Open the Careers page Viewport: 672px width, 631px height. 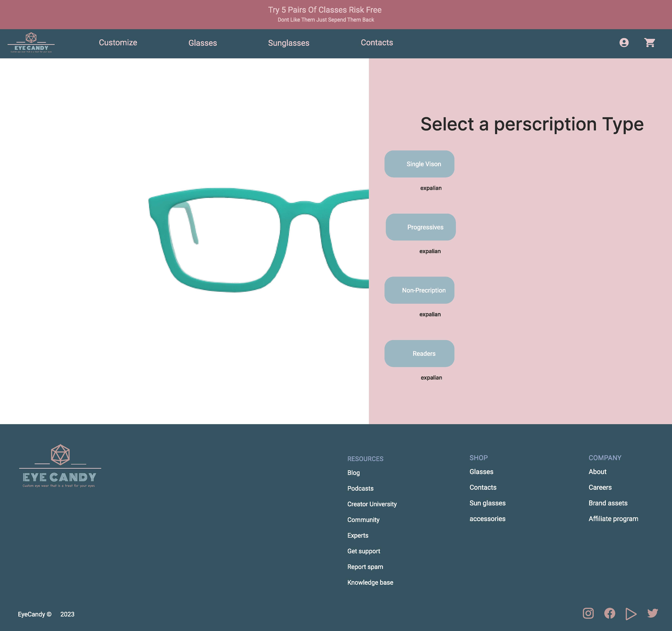[x=600, y=487]
